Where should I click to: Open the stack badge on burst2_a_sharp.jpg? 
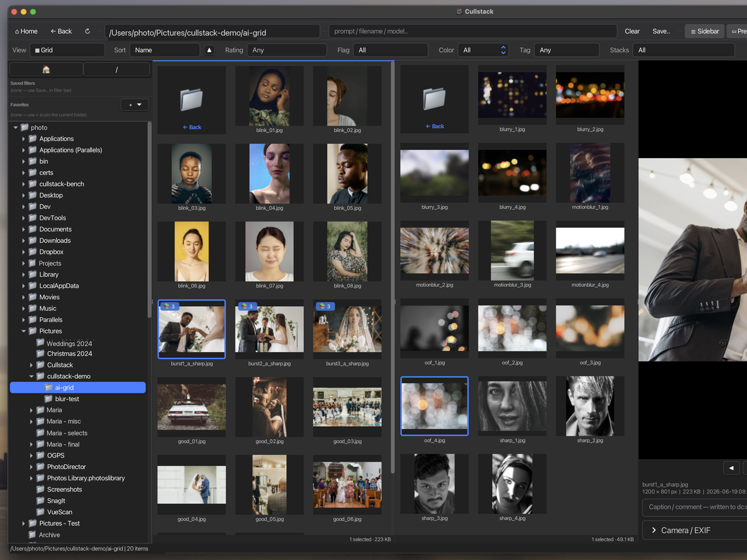click(x=247, y=306)
